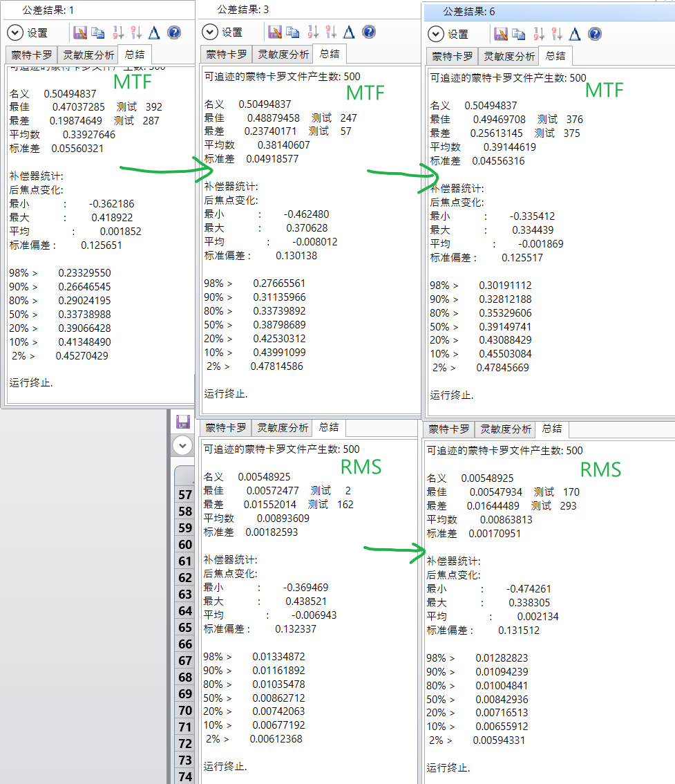Click the help question mark in 公差结果: 3

[x=368, y=32]
